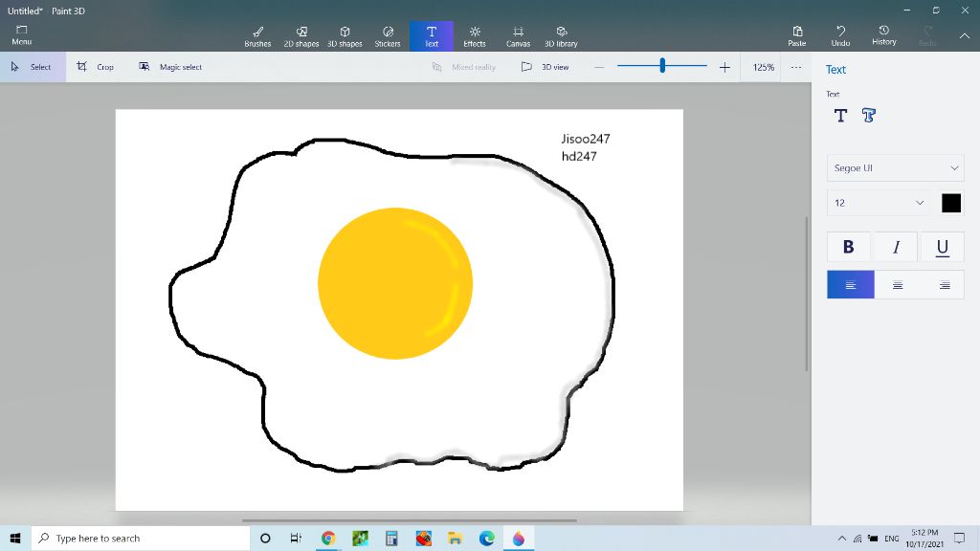
Task: Open the Windows Start menu
Action: (x=15, y=538)
